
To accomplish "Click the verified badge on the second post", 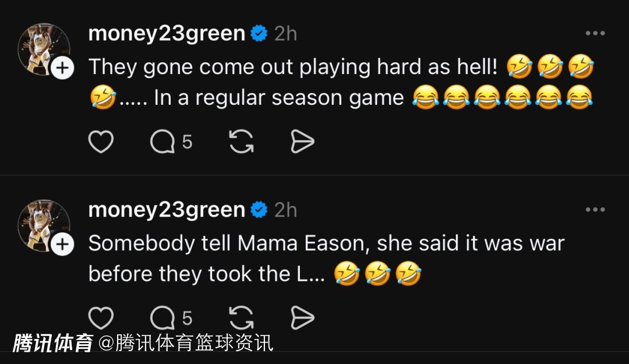I will (x=259, y=210).
